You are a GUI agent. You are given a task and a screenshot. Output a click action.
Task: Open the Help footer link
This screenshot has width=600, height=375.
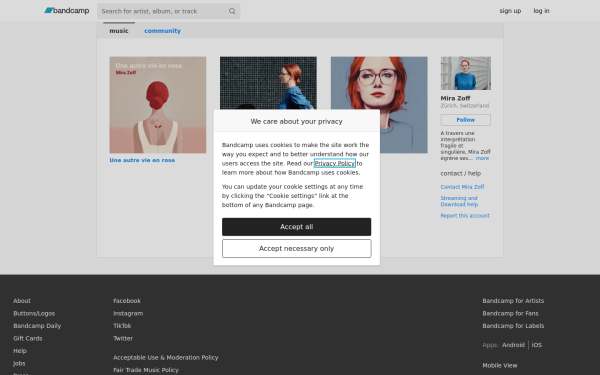pyautogui.click(x=20, y=351)
